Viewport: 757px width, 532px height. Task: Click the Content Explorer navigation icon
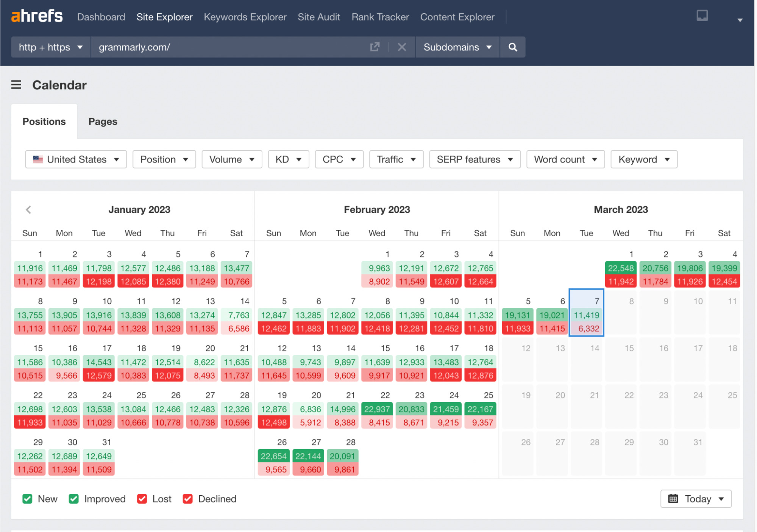coord(456,17)
